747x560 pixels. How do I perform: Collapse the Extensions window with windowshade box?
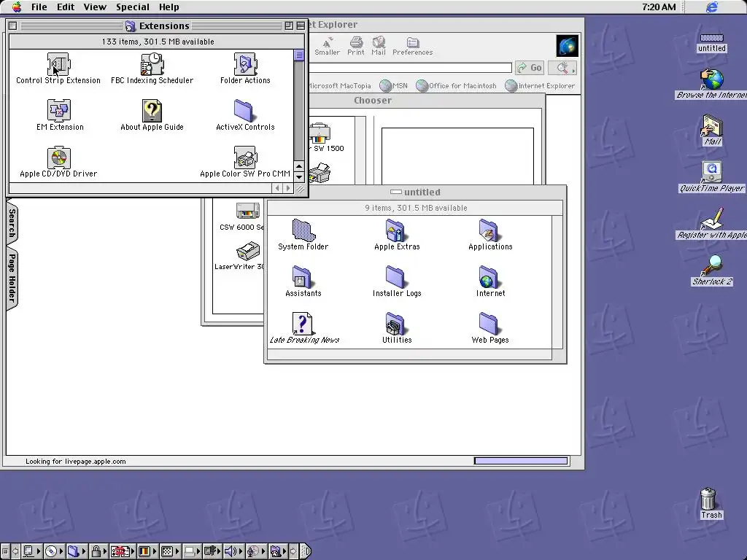coord(301,26)
